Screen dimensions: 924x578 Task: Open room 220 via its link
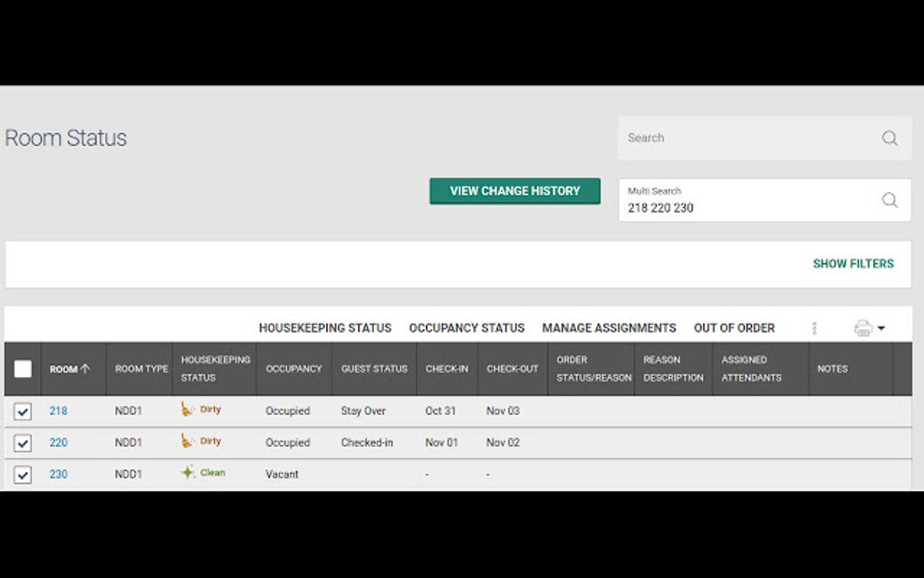(58, 442)
